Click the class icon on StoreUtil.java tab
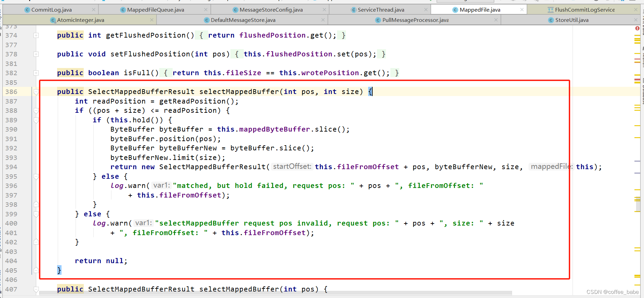This screenshot has width=644, height=298. coord(551,20)
